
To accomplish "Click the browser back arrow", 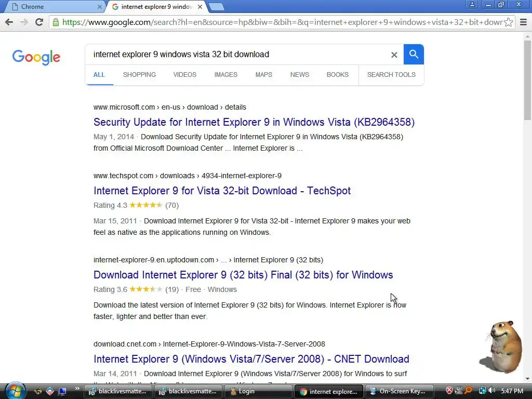I will click(9, 22).
